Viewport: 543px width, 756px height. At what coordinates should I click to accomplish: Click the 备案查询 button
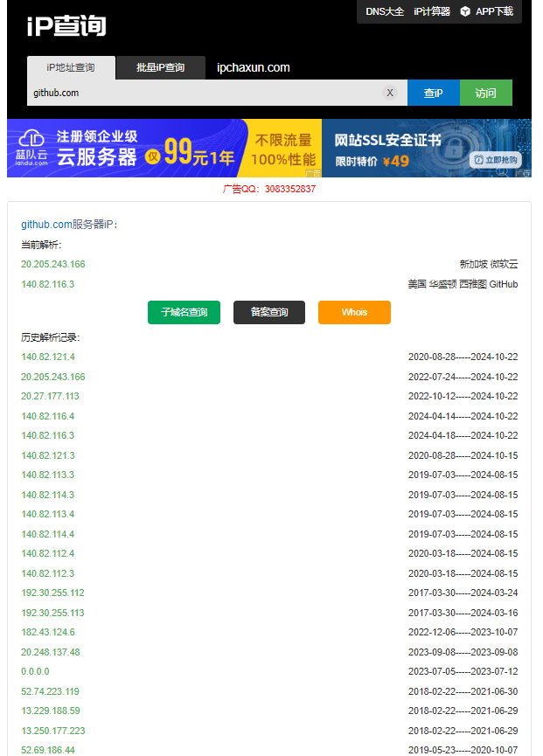click(x=269, y=312)
